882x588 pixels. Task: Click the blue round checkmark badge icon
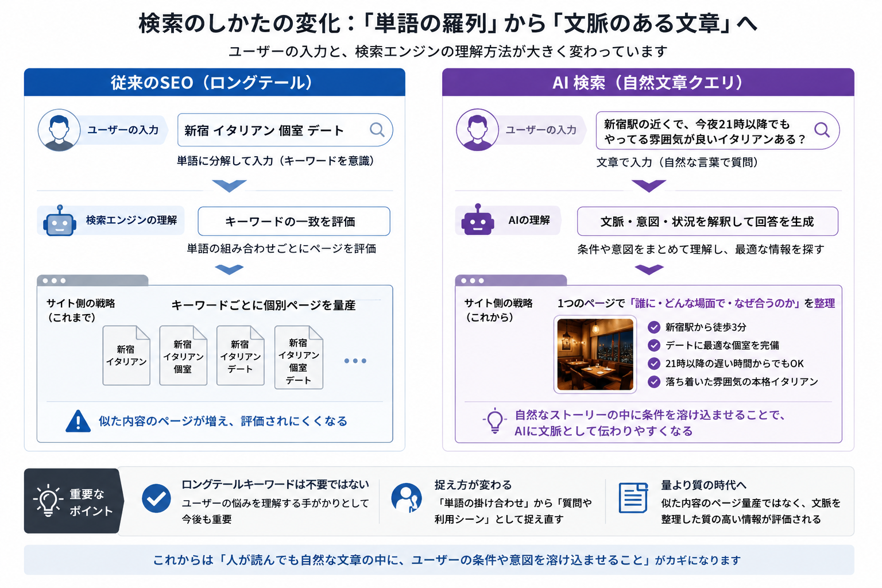point(156,498)
